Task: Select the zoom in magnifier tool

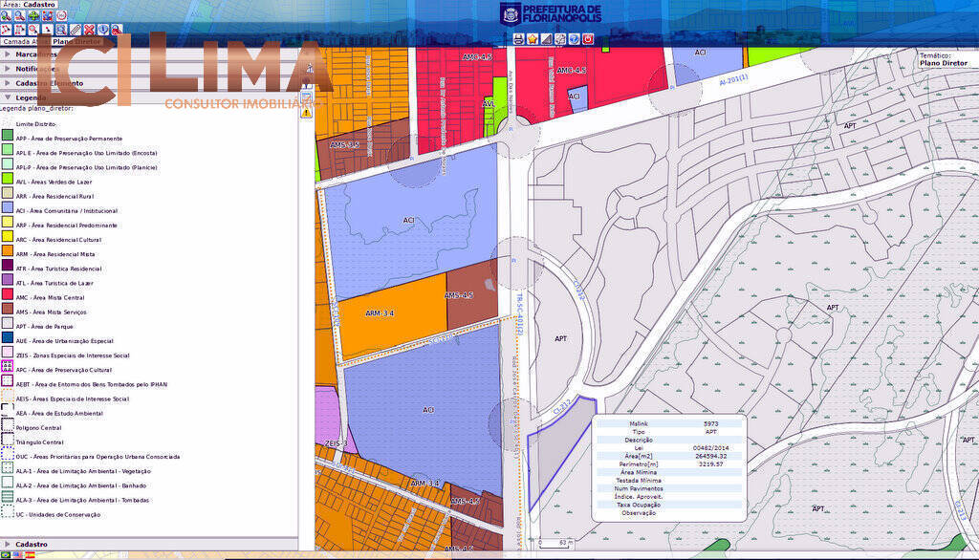Action: coord(6,16)
